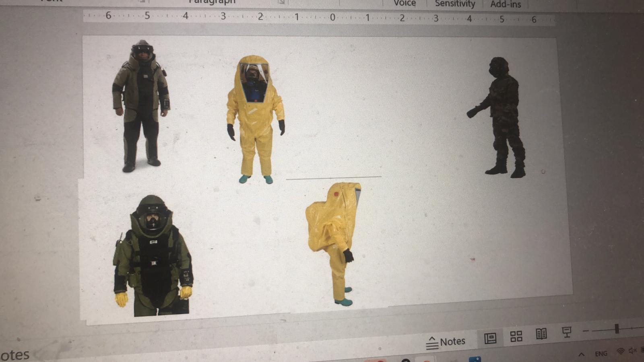Click the muted volume speaker icon
Image resolution: width=644 pixels, height=362 pixels.
[x=633, y=351]
